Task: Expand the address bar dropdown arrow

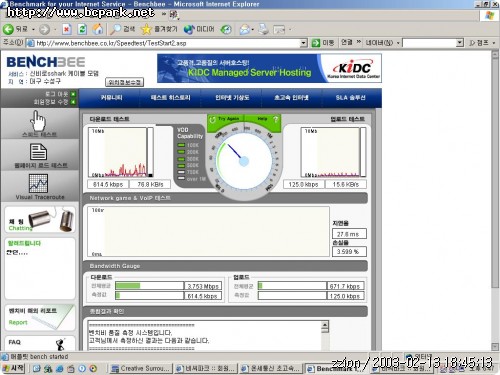Action: pos(303,43)
